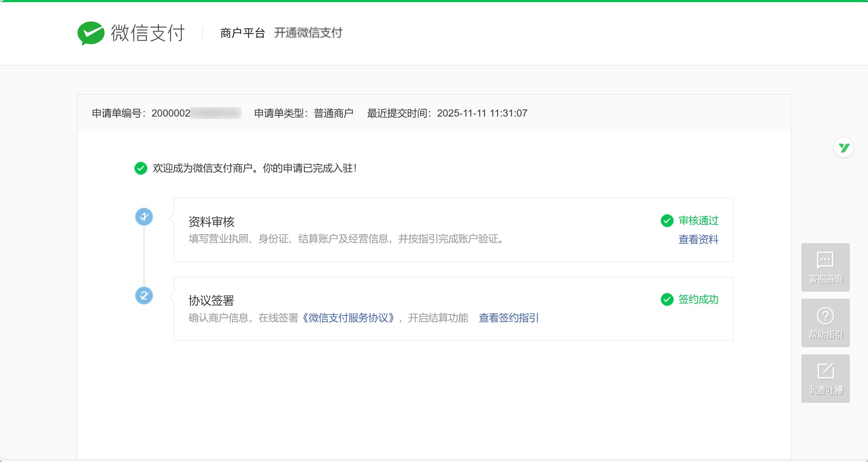
Task: Open the 客服咨询 chat icon
Action: 825,260
